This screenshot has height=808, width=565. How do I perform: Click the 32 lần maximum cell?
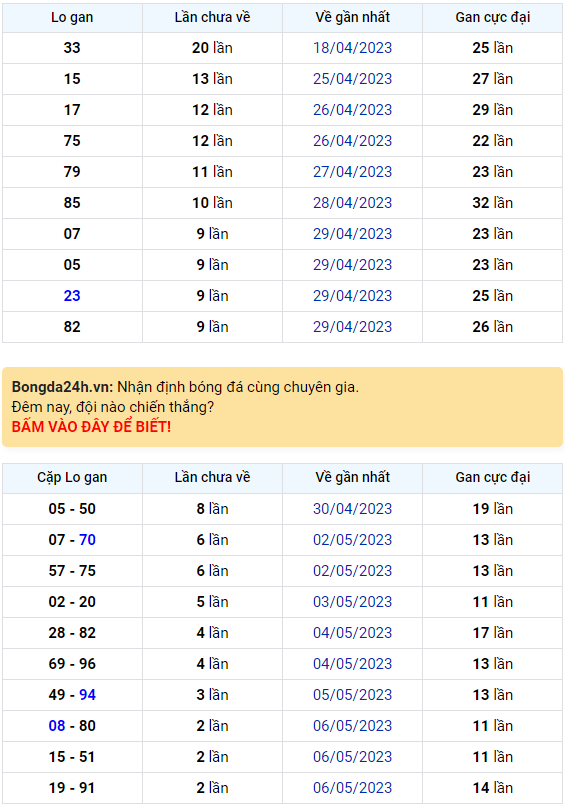click(492, 203)
